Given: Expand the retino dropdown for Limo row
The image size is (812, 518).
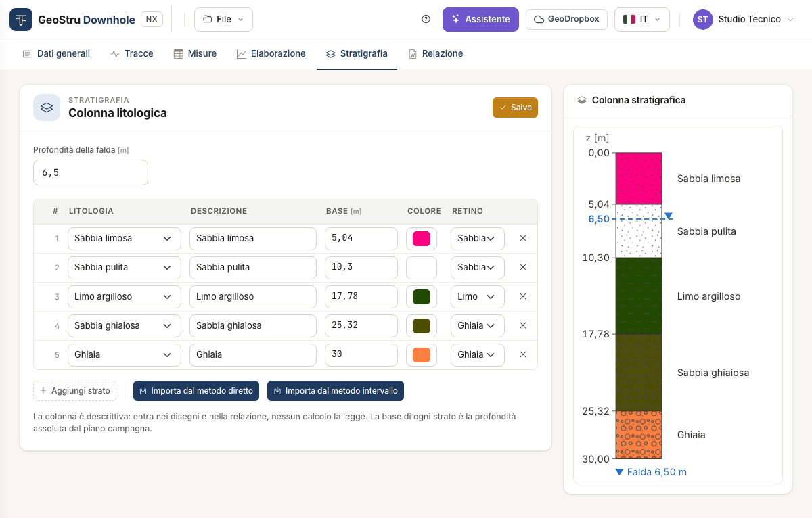Looking at the screenshot, I should 478,296.
